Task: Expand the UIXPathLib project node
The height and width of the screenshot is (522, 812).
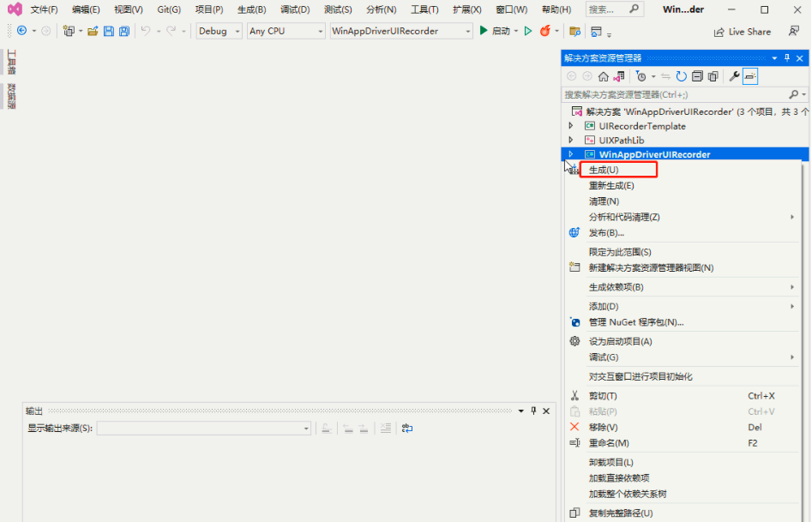Action: point(571,140)
